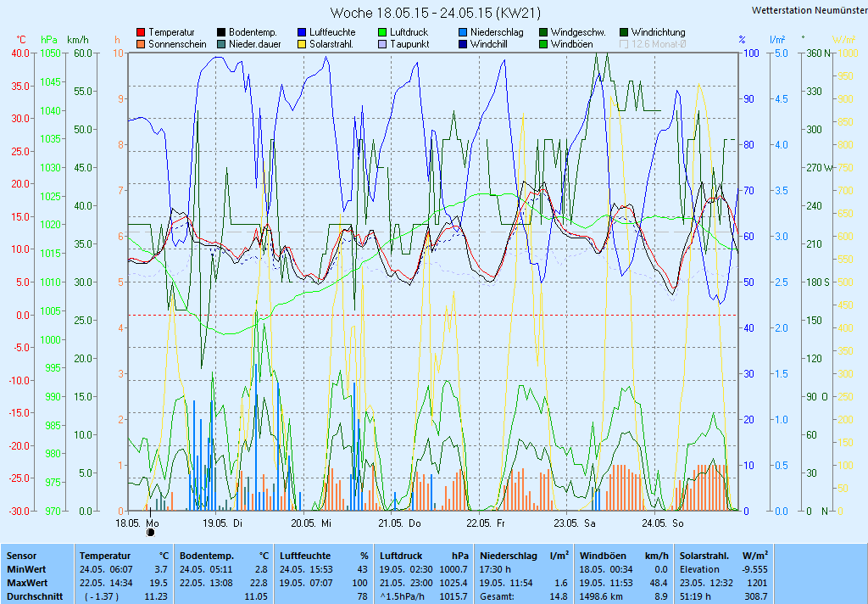Viewport: 868px width, 604px height.
Task: Click the black Bodentemp. legend icon
Action: tap(221, 32)
